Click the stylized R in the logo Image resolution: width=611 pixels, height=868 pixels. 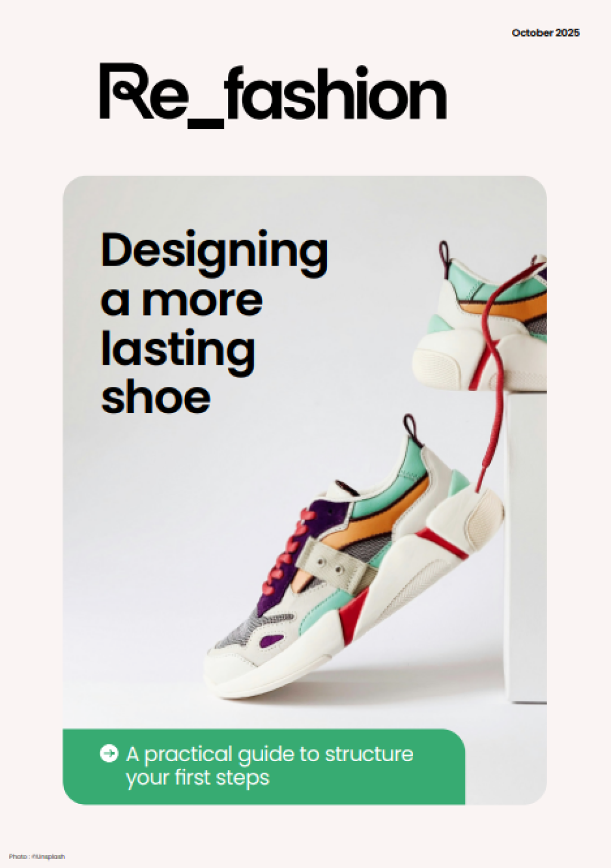click(121, 90)
